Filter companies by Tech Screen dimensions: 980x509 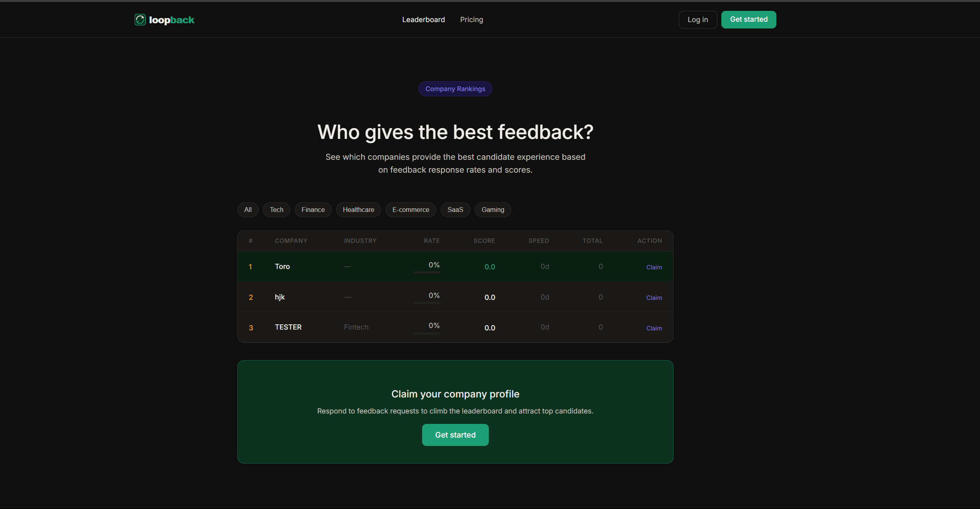[276, 210]
